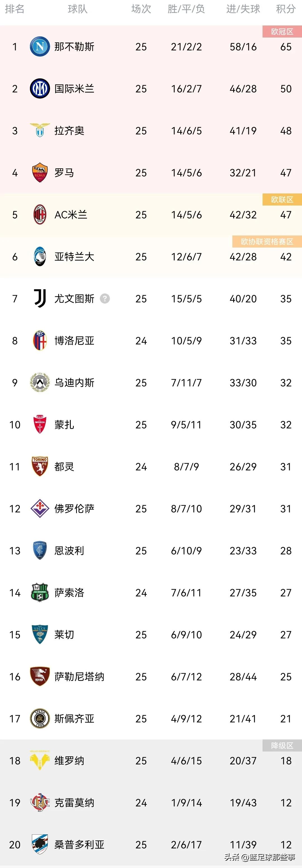Select the AC Milan crest
Screen dimensions: 302x868
(40, 215)
